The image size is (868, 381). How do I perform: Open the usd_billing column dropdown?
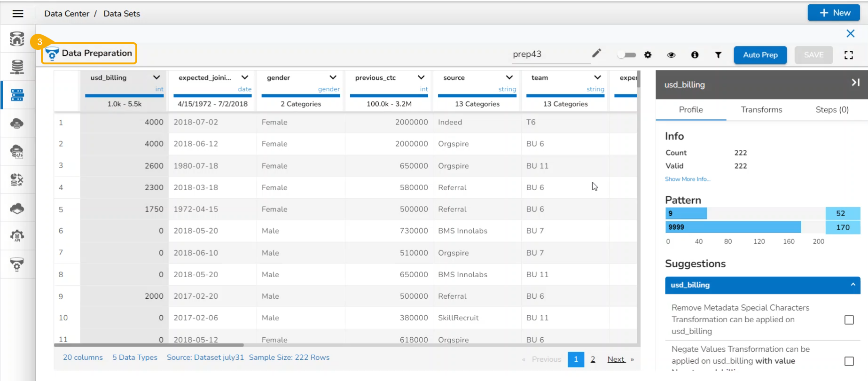(x=156, y=78)
